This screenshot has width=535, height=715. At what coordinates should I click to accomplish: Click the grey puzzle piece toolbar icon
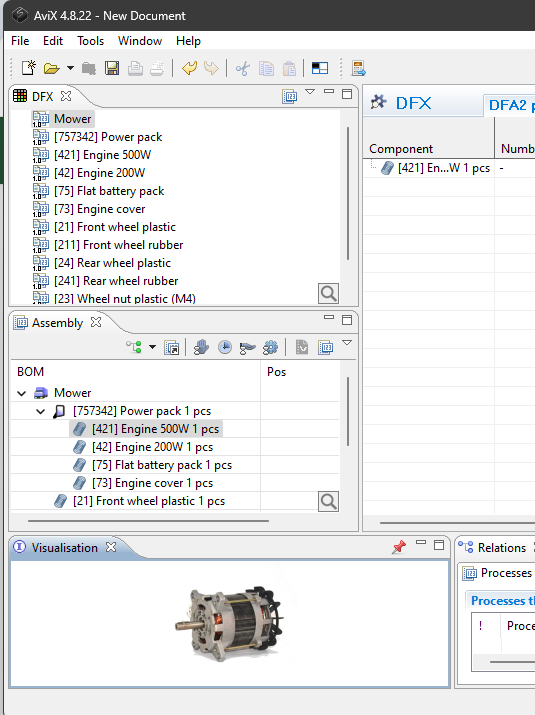point(88,69)
